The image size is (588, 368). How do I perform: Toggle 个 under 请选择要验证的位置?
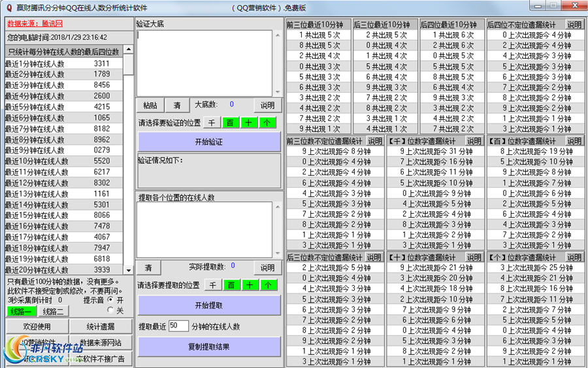point(267,123)
